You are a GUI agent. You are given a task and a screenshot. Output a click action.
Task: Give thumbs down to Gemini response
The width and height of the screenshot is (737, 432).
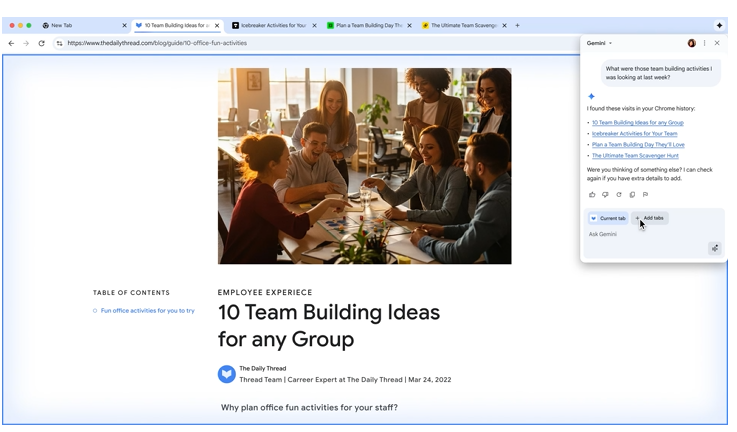tap(605, 195)
